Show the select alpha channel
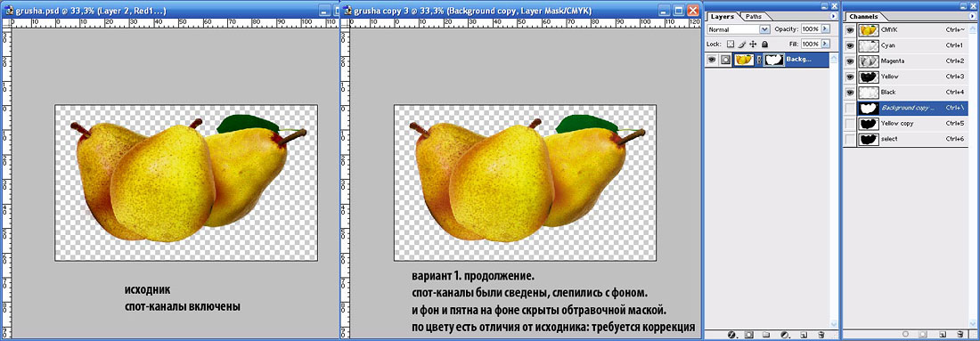Image resolution: width=980 pixels, height=341 pixels. [849, 139]
